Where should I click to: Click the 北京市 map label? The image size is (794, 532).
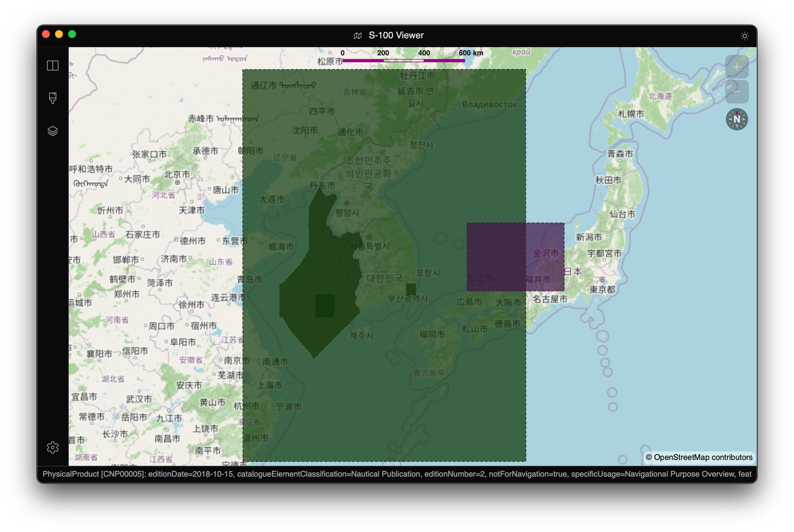pyautogui.click(x=177, y=174)
